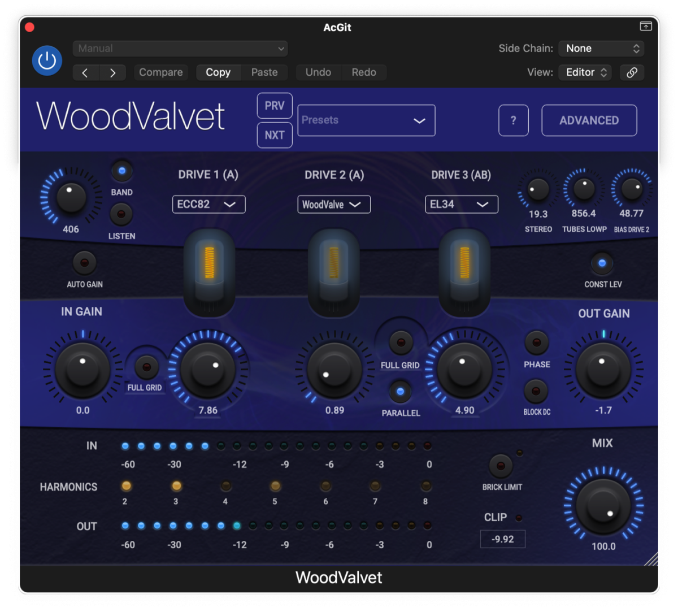The width and height of the screenshot is (678, 616).
Task: Open the ECC82 tube type dropdown
Action: 208,204
